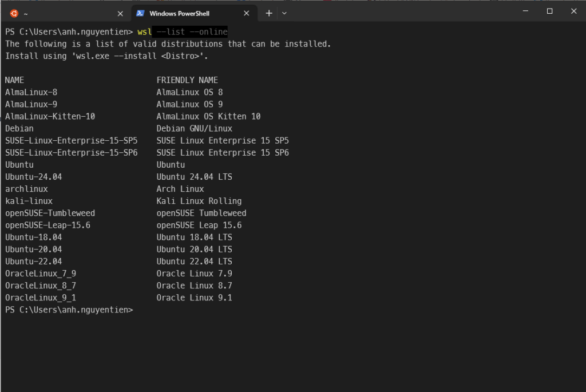The height and width of the screenshot is (392, 586).
Task: Click the typed "wsl" command word
Action: [145, 32]
